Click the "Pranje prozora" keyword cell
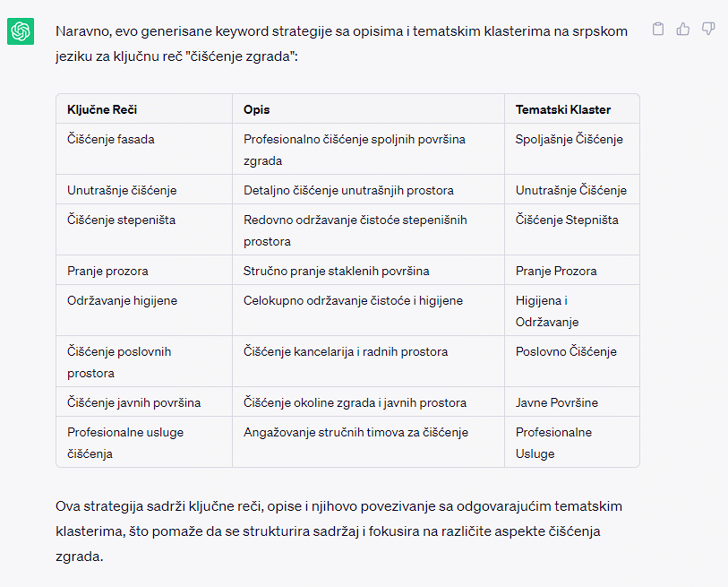Viewport: 728px width, 587px height. [107, 271]
